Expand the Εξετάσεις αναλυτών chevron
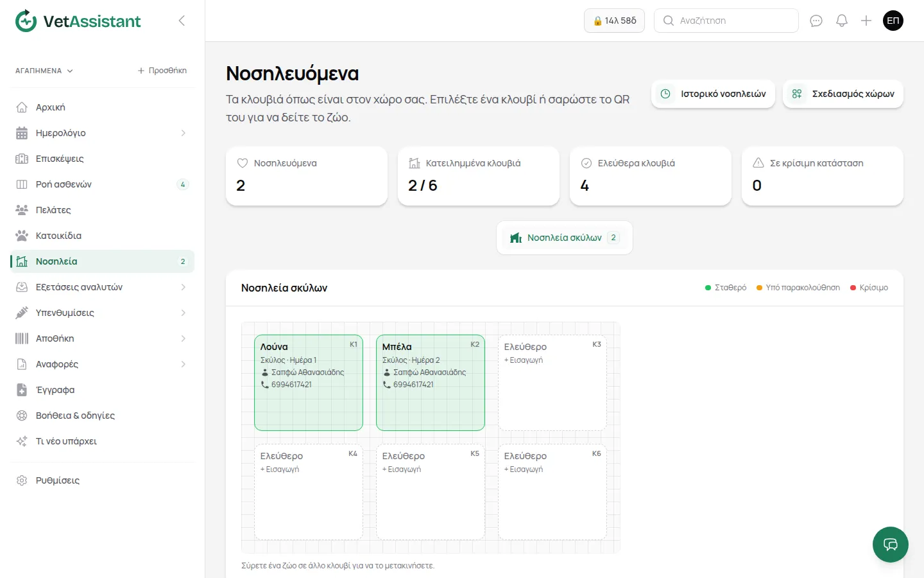Viewport: 924px width, 578px height. [183, 287]
